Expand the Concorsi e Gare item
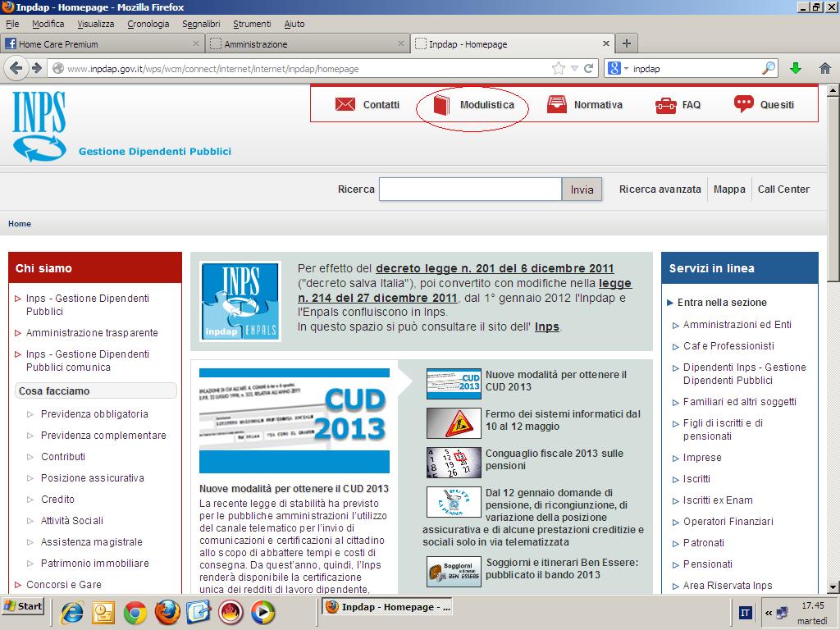840x630 pixels. [18, 584]
